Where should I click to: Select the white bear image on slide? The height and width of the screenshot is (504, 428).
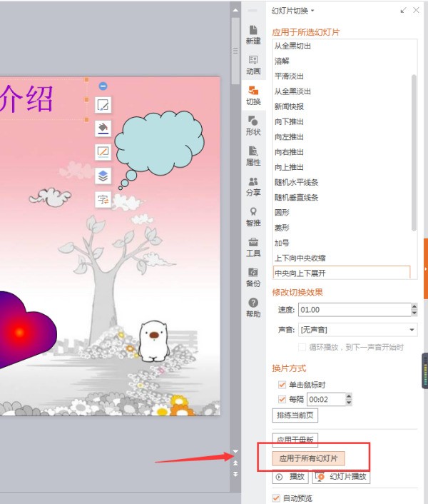tap(154, 341)
